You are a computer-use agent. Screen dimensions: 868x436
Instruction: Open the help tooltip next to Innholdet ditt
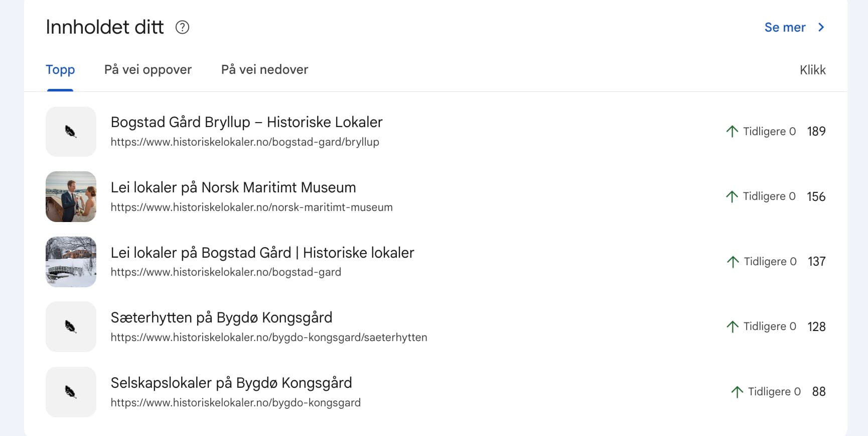click(183, 27)
